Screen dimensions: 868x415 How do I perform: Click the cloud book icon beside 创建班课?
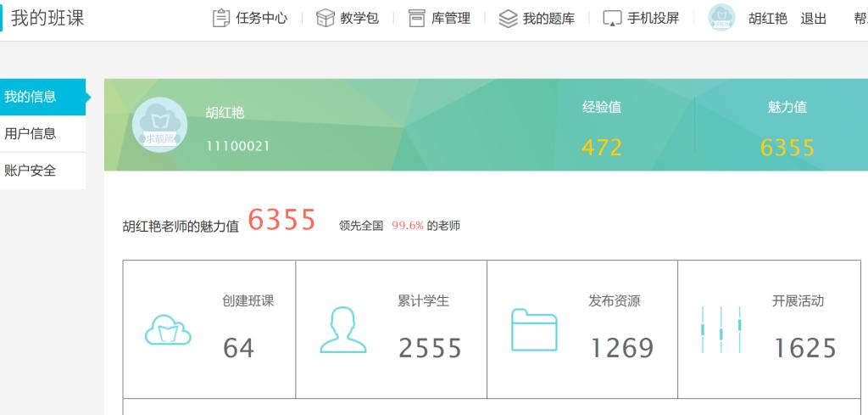pyautogui.click(x=168, y=330)
